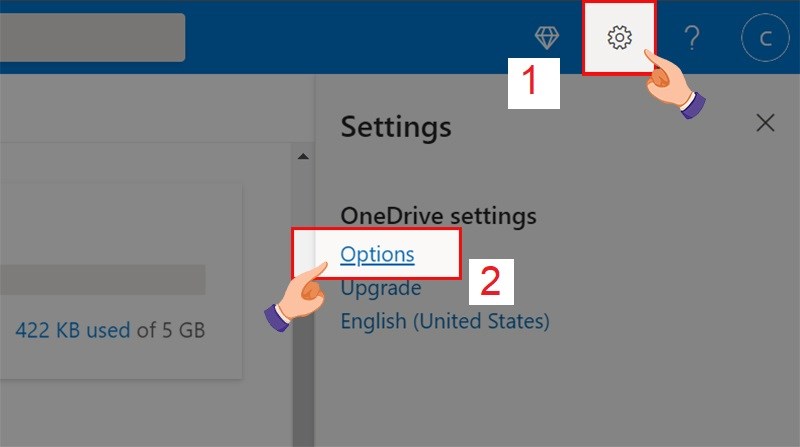The width and height of the screenshot is (800, 447).
Task: Click the red number 1 step label
Action: [x=533, y=81]
